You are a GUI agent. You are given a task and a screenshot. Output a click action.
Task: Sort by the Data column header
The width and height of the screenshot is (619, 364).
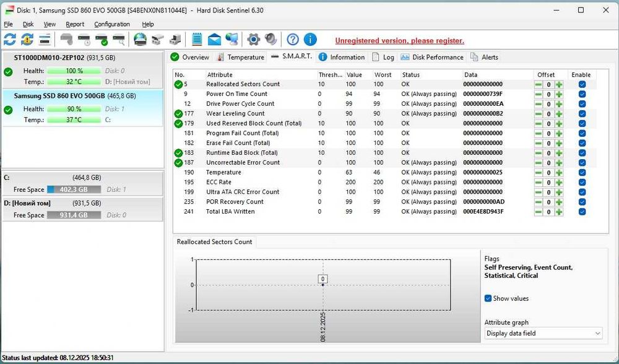click(498, 75)
